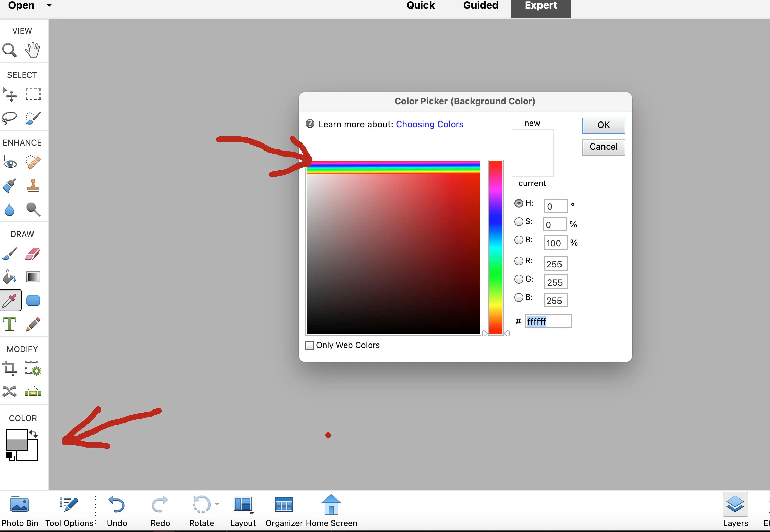Select the Lasso tool

tap(9, 118)
